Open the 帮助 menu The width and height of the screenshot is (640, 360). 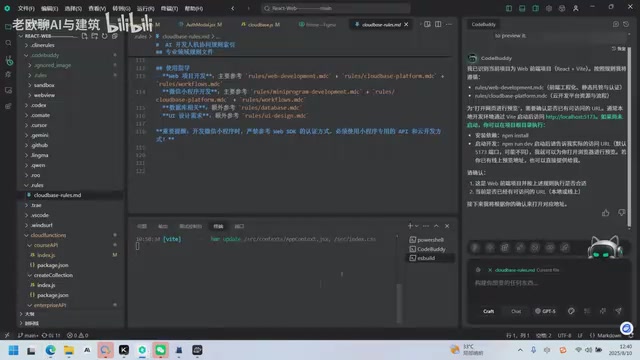point(194,8)
